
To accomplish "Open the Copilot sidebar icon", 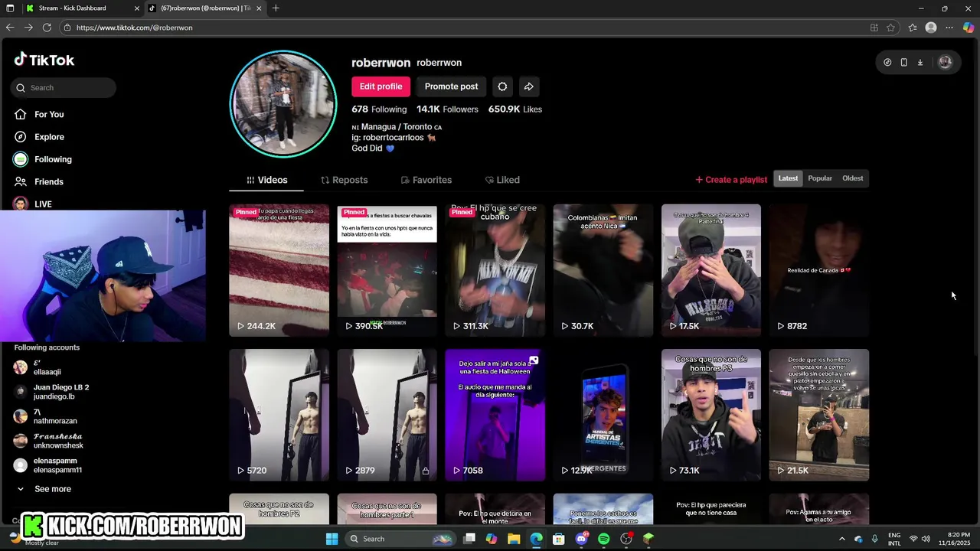I will pos(969,28).
